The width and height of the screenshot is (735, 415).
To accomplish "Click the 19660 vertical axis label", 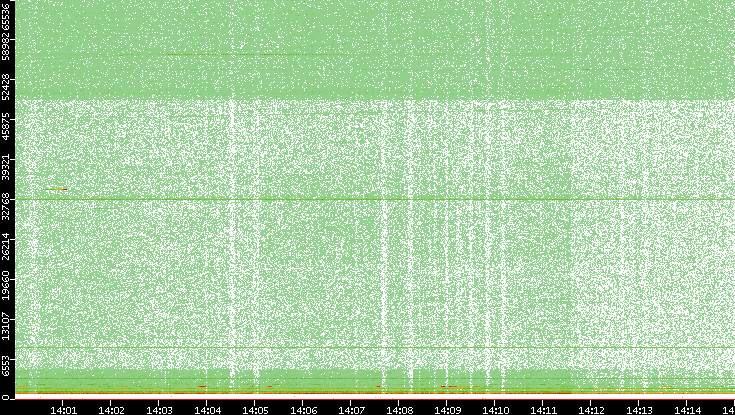I will pos(6,284).
